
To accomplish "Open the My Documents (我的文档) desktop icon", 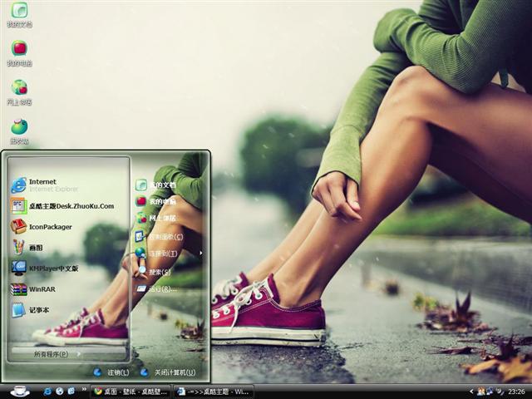I will 19,14.
